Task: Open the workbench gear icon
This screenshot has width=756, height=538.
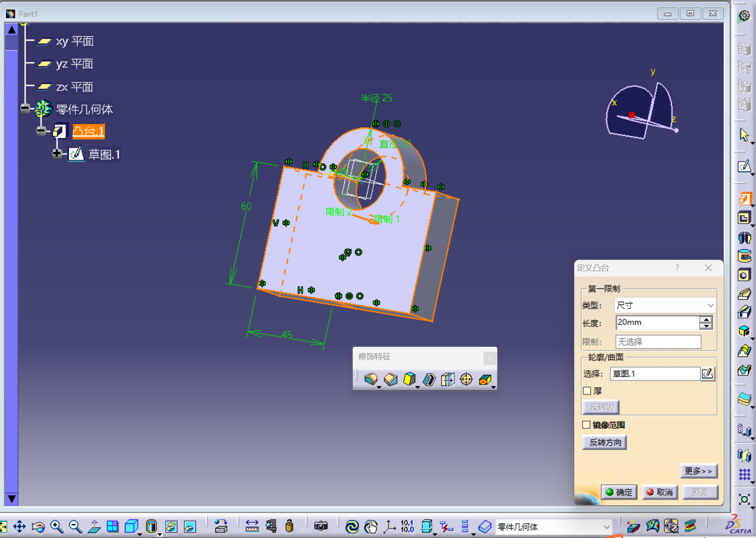Action: [744, 16]
